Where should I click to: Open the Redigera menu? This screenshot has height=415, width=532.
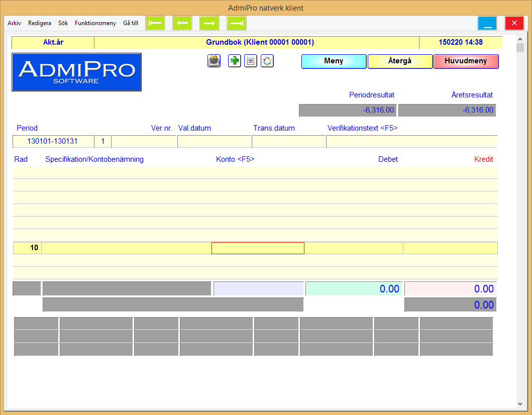coord(40,23)
